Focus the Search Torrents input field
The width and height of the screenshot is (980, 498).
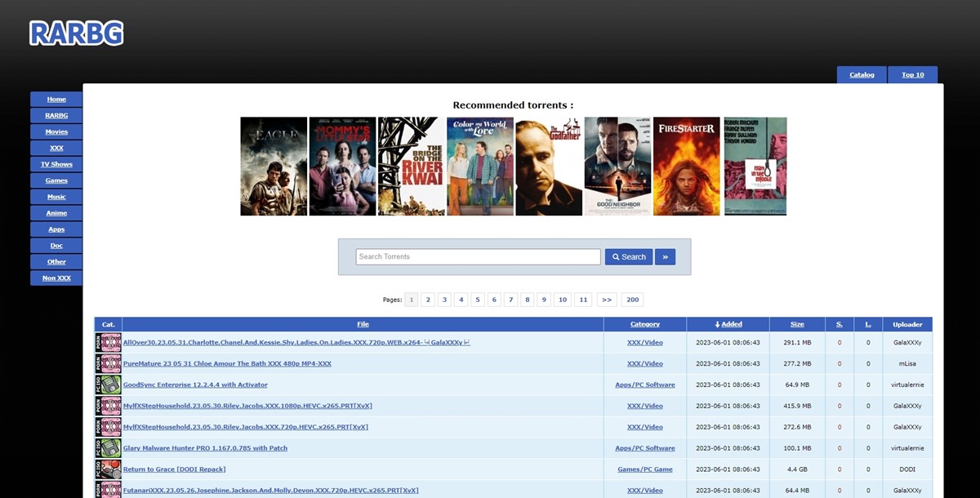[x=479, y=256]
